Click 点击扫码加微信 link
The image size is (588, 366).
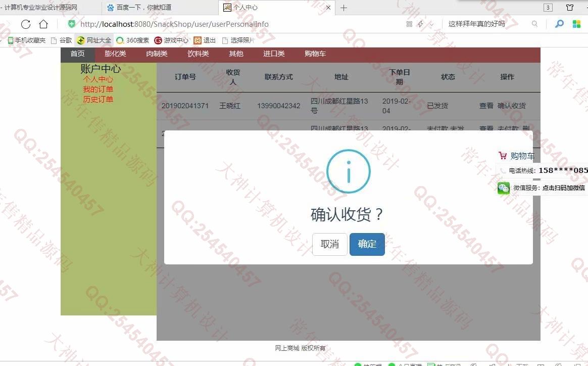564,188
